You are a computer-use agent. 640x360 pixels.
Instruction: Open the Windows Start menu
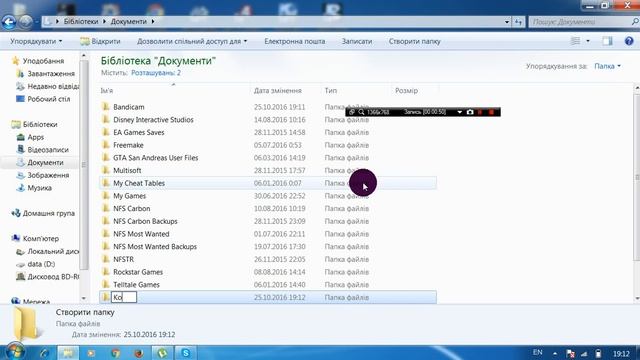pos(15,352)
